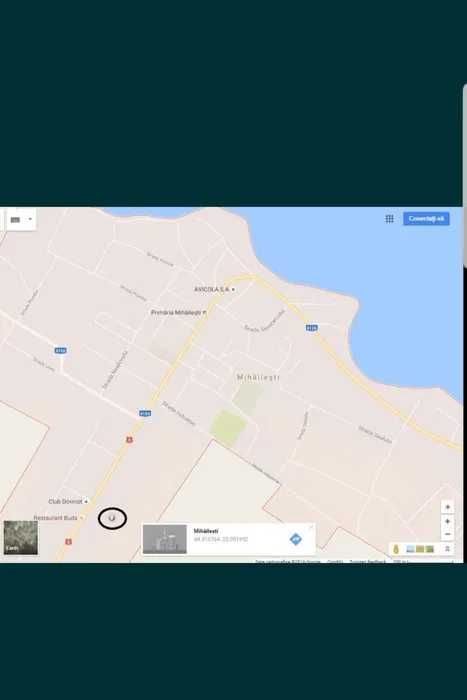Click the Conectați-vă sign-in button

pos(426,219)
